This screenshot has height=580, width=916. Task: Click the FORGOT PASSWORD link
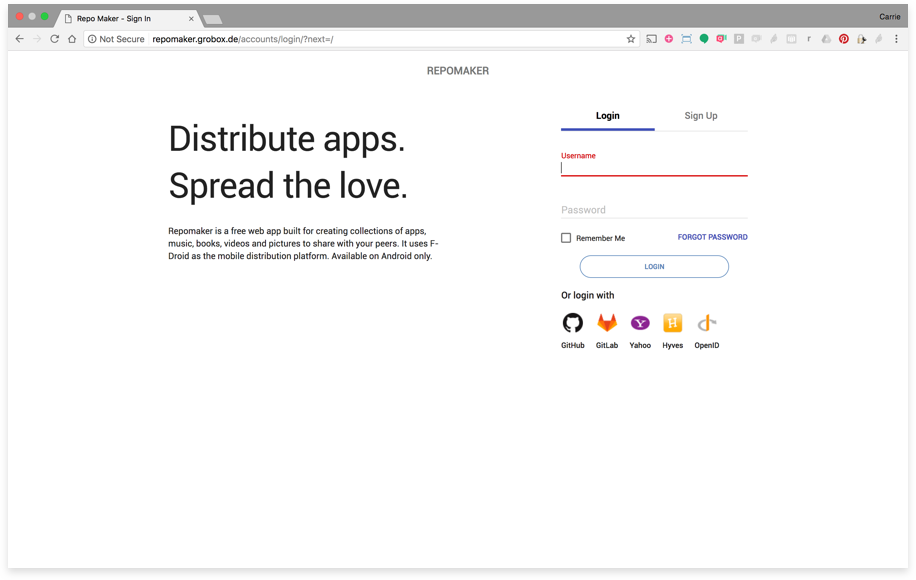tap(712, 238)
